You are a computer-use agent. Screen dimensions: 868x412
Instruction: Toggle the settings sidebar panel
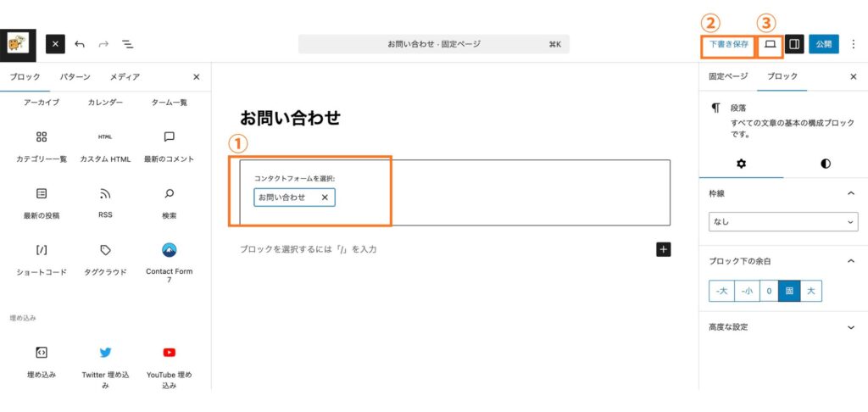click(x=794, y=44)
